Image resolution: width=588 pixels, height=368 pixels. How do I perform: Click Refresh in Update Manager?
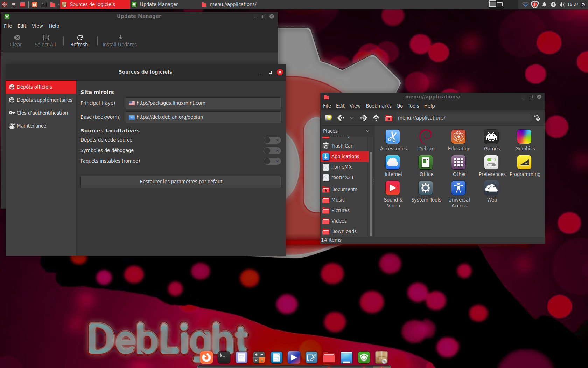tap(79, 41)
